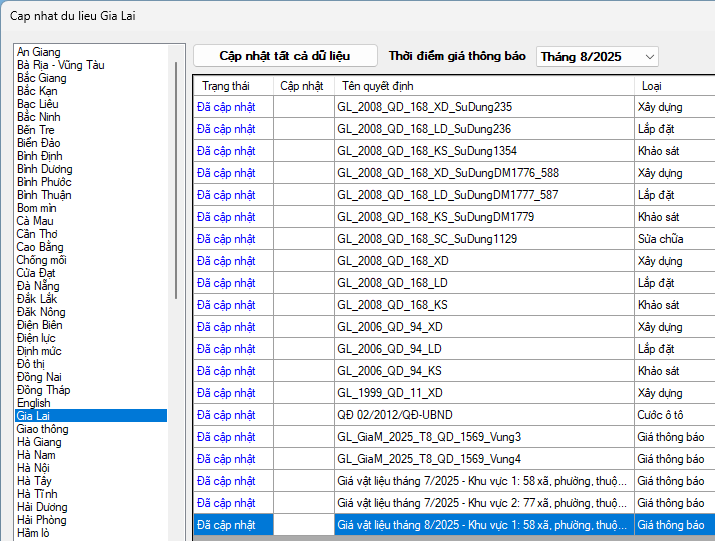Click the 'Tên quyết định' column header

coord(484,86)
